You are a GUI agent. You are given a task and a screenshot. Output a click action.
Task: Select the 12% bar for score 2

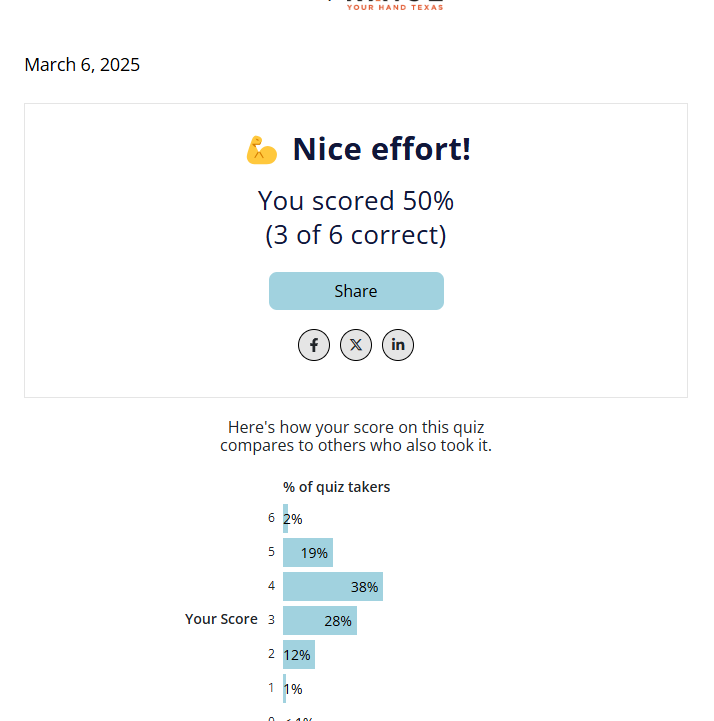298,655
